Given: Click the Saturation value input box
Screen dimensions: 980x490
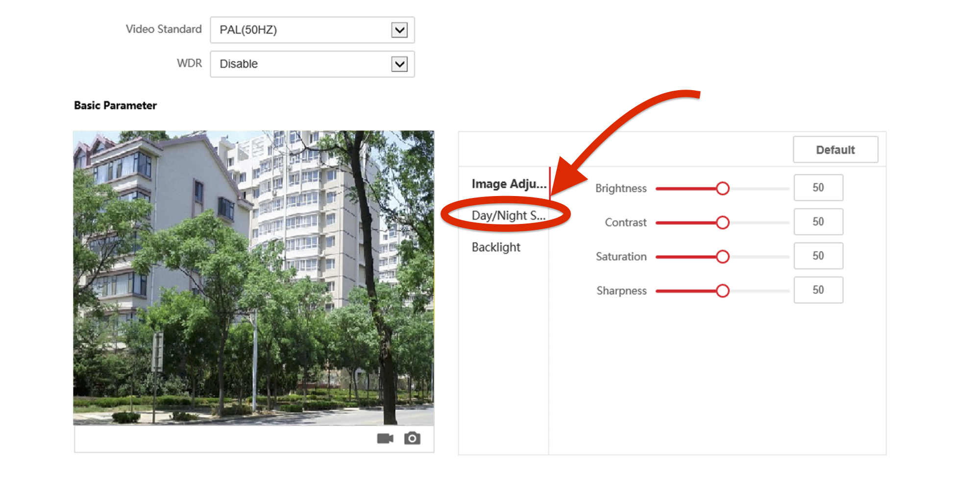Looking at the screenshot, I should pyautogui.click(x=818, y=256).
